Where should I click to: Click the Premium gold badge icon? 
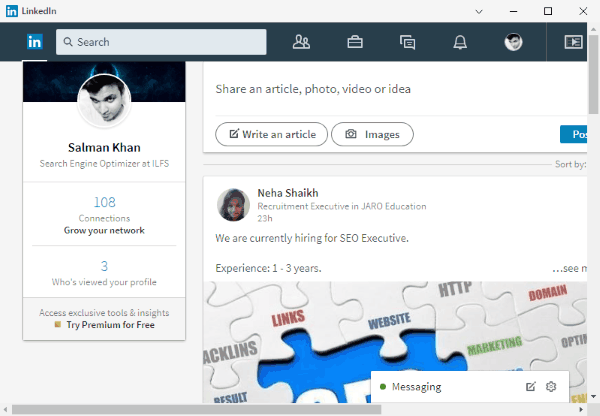point(58,325)
